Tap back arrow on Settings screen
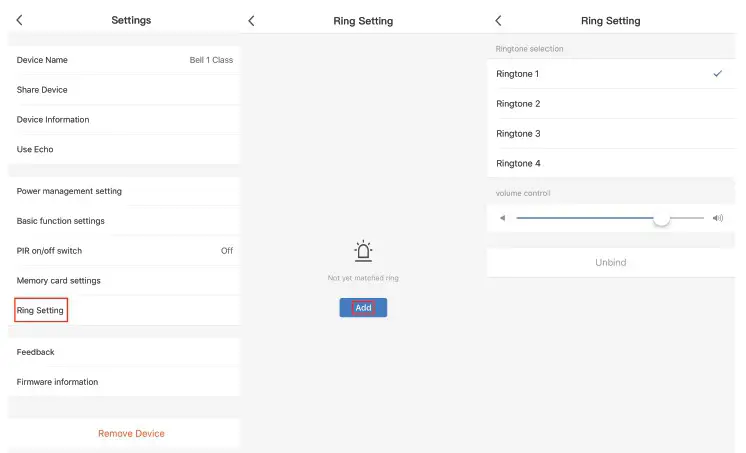Screen dimensions: 746x453 (x=19, y=20)
